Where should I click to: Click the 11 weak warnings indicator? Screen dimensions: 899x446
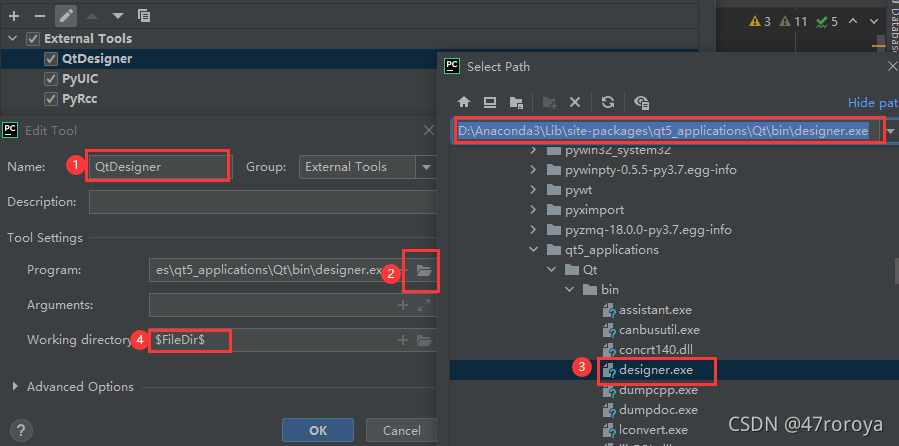pos(794,22)
